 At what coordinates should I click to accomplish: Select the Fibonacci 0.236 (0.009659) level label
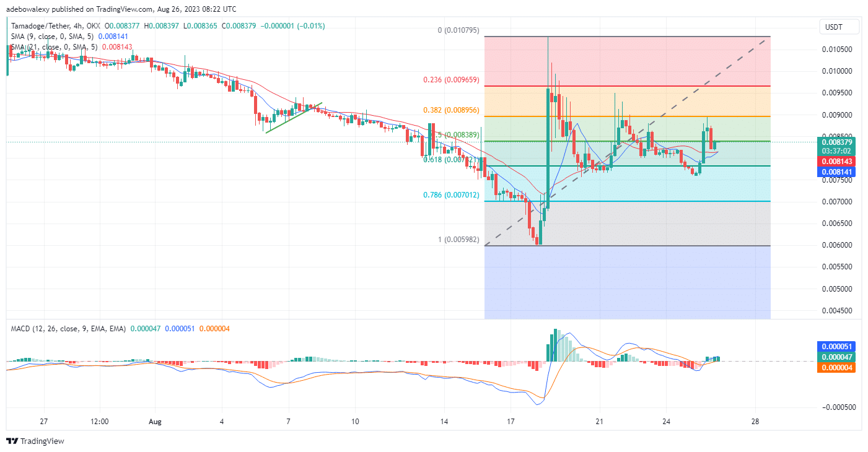452,80
